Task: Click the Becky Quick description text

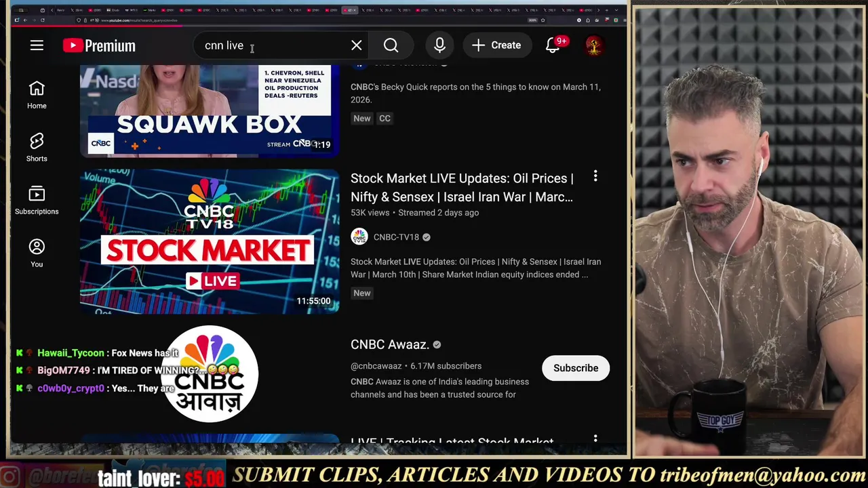Action: (x=475, y=93)
